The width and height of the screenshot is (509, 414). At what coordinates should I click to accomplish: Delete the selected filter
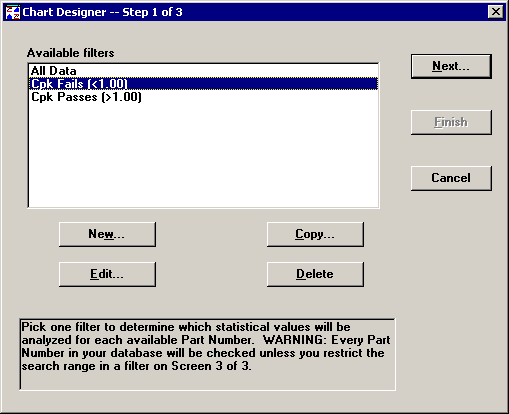point(315,274)
